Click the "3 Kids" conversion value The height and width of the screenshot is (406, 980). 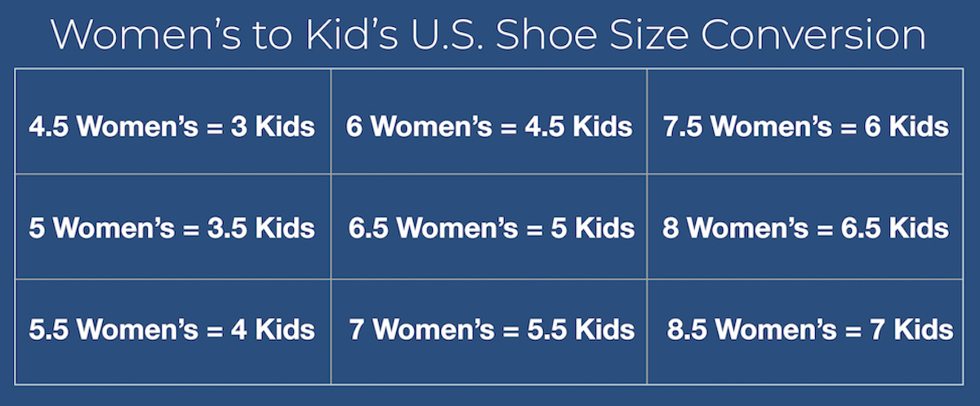[x=273, y=127]
